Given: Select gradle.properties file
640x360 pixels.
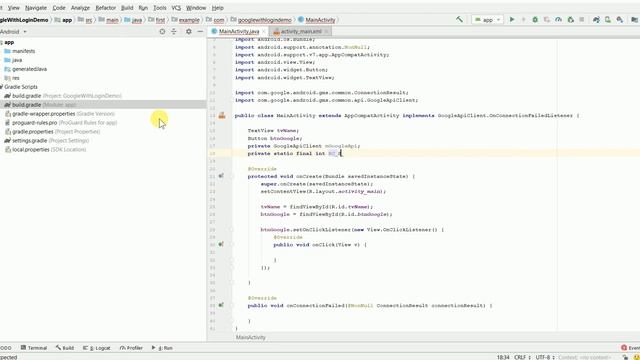Looking at the screenshot, I should (x=52, y=132).
